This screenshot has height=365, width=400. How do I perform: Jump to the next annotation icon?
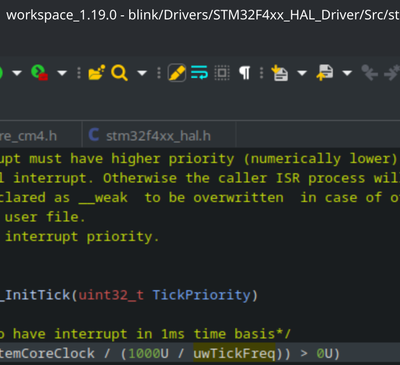coord(280,73)
